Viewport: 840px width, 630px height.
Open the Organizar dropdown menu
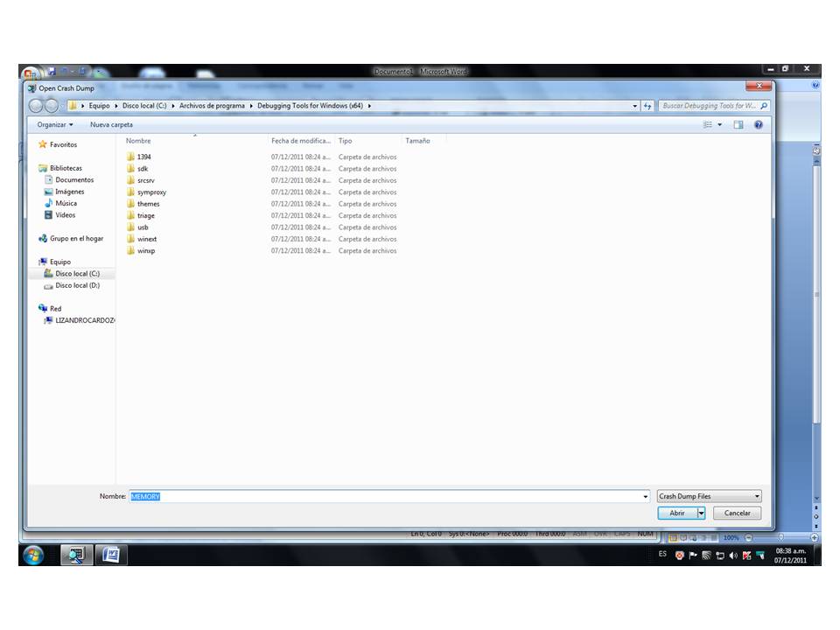pyautogui.click(x=55, y=125)
